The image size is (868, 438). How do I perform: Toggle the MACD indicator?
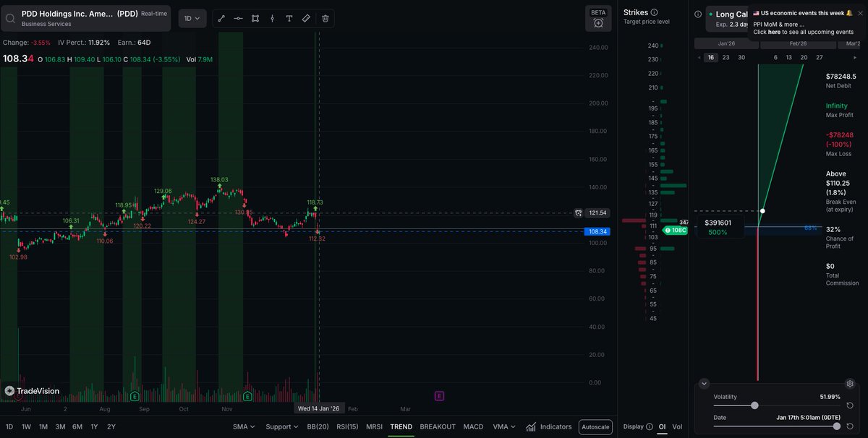coord(473,426)
